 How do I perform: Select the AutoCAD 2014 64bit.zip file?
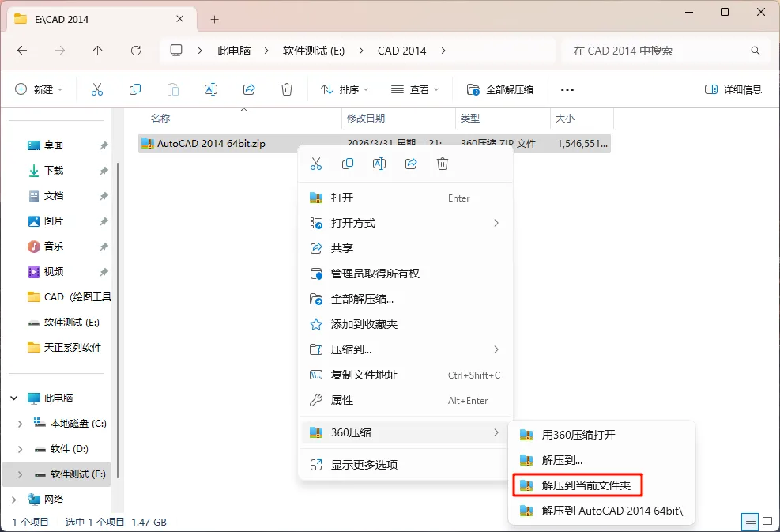click(x=375, y=143)
